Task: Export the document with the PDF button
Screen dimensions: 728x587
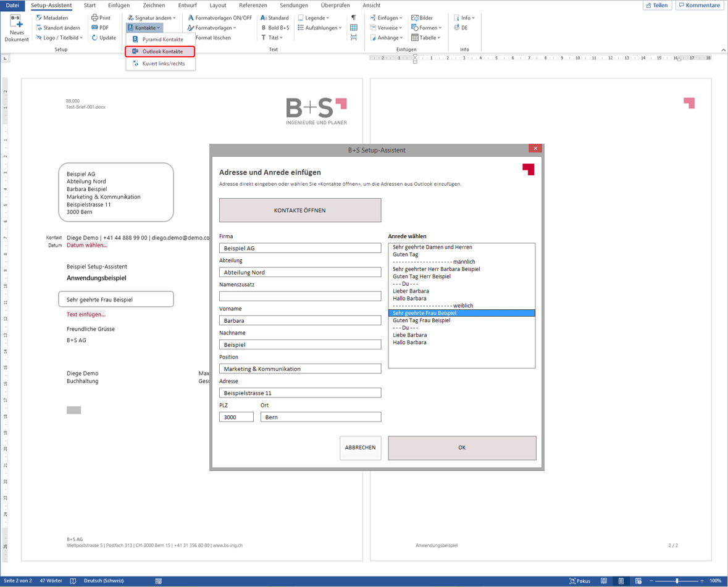Action: pos(100,28)
